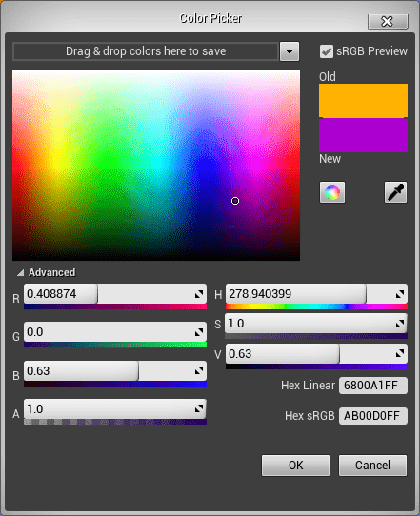Click the expand arrow on G field
The height and width of the screenshot is (516, 420).
pos(199,332)
